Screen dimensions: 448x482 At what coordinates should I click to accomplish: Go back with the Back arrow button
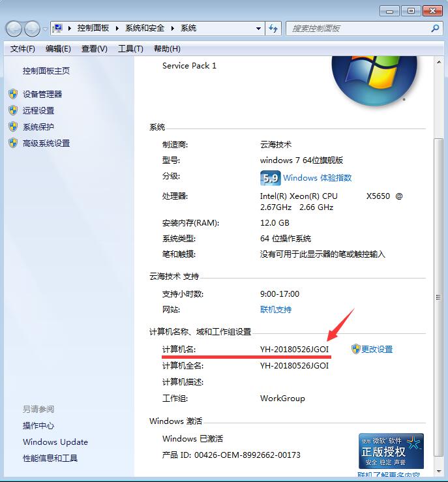[x=14, y=29]
